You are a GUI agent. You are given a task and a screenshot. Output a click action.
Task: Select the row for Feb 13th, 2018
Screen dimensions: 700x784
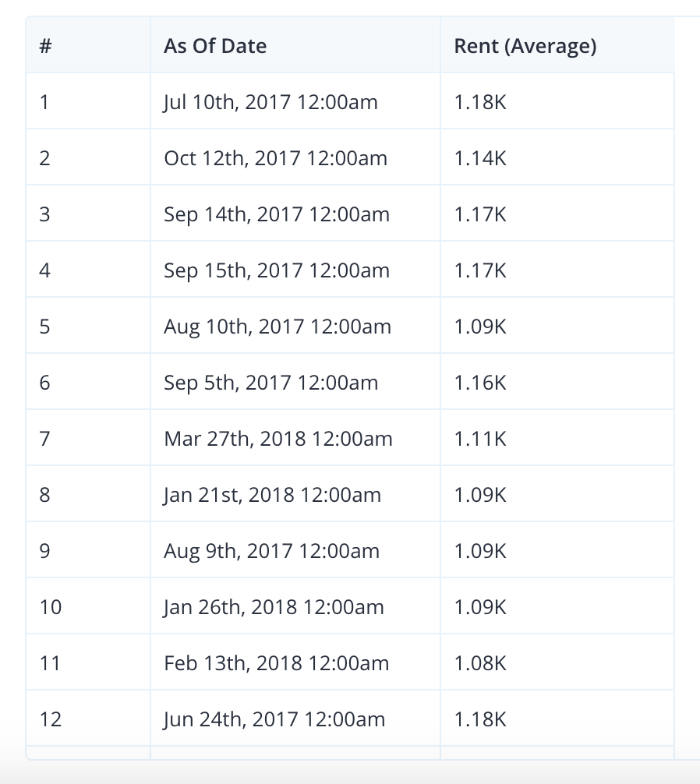tap(275, 662)
